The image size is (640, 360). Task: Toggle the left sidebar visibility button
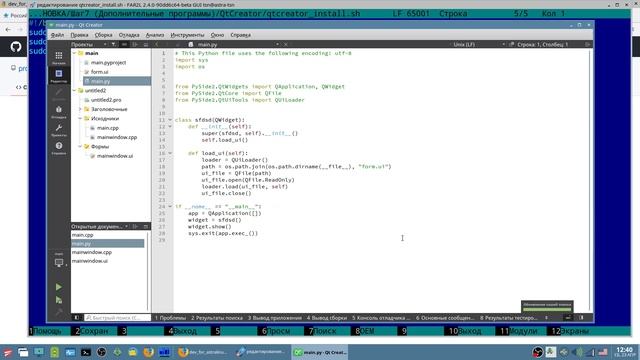76,318
